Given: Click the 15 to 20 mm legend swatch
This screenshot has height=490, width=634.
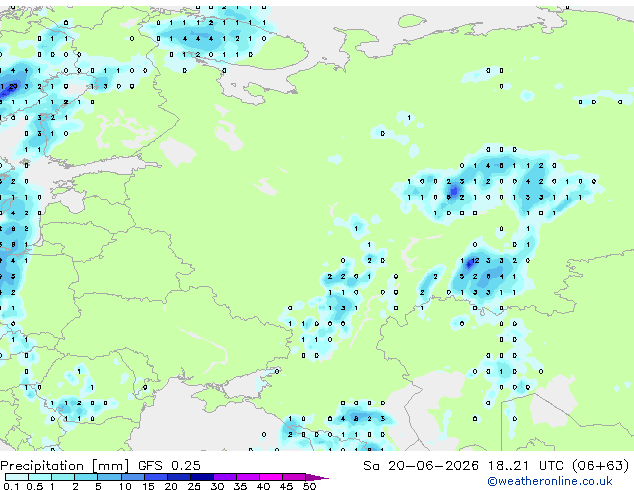Looking at the screenshot, I should (x=156, y=477).
